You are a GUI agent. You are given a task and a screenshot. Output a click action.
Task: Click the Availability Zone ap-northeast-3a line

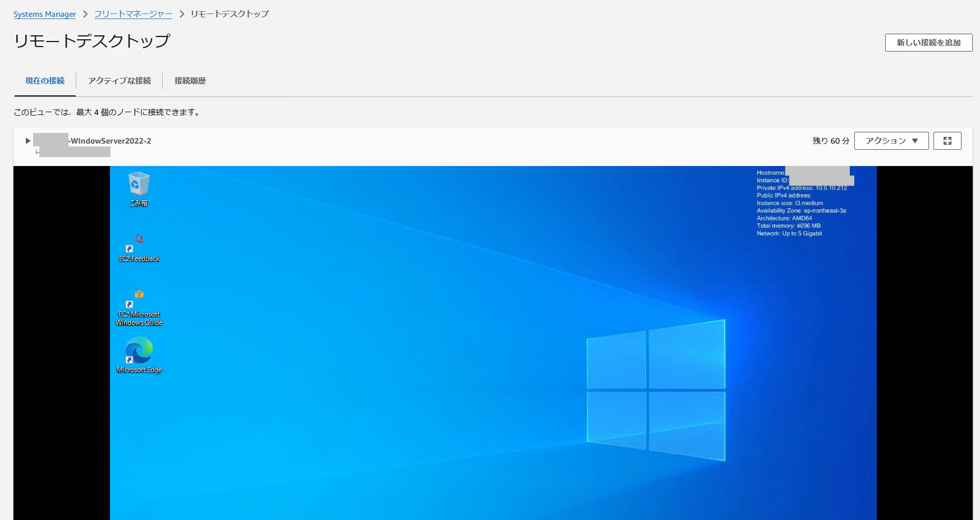click(801, 211)
